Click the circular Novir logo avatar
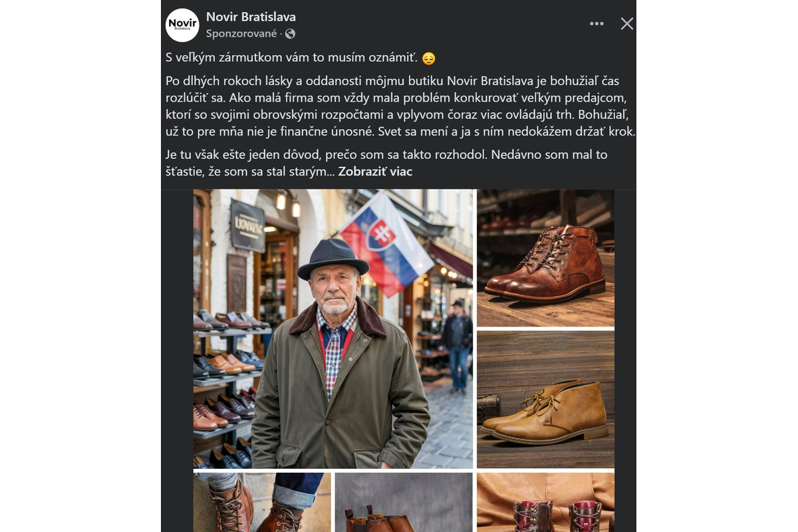The image size is (798, 532). pos(182,25)
